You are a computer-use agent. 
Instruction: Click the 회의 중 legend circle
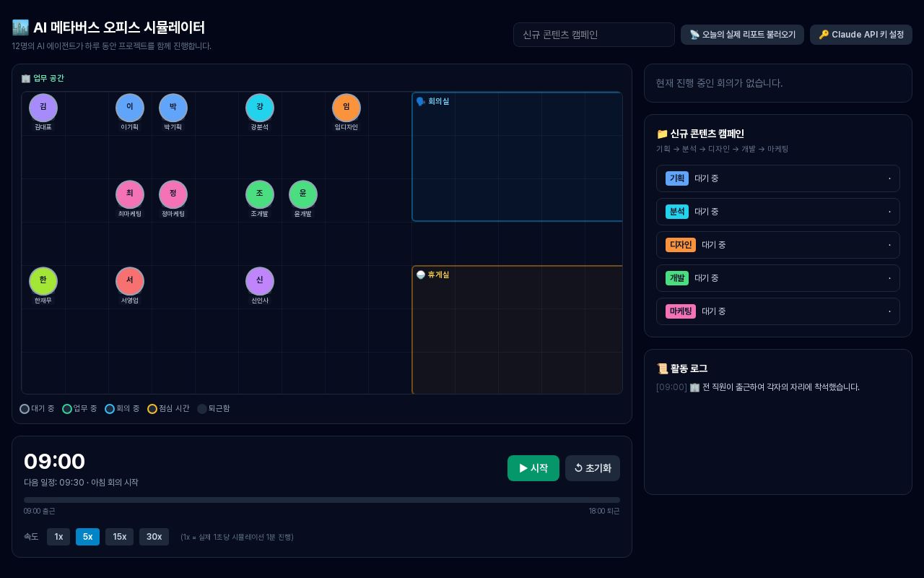pyautogui.click(x=110, y=409)
